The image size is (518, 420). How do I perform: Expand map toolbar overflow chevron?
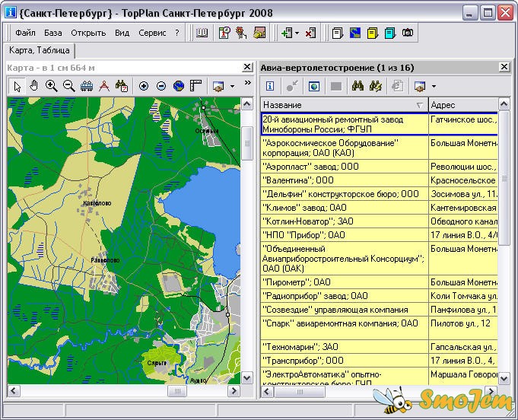click(x=248, y=82)
